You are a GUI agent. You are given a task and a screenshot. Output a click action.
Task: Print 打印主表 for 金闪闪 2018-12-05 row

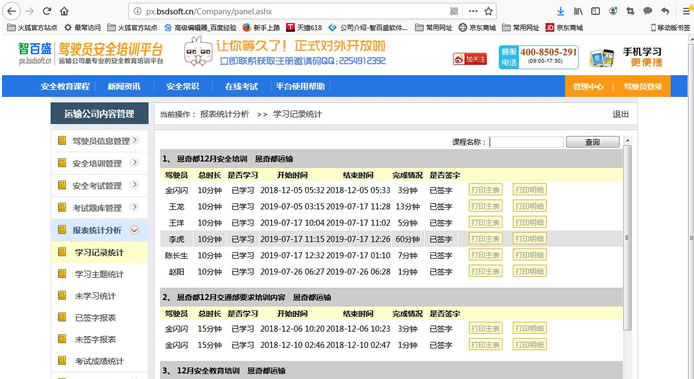click(486, 190)
